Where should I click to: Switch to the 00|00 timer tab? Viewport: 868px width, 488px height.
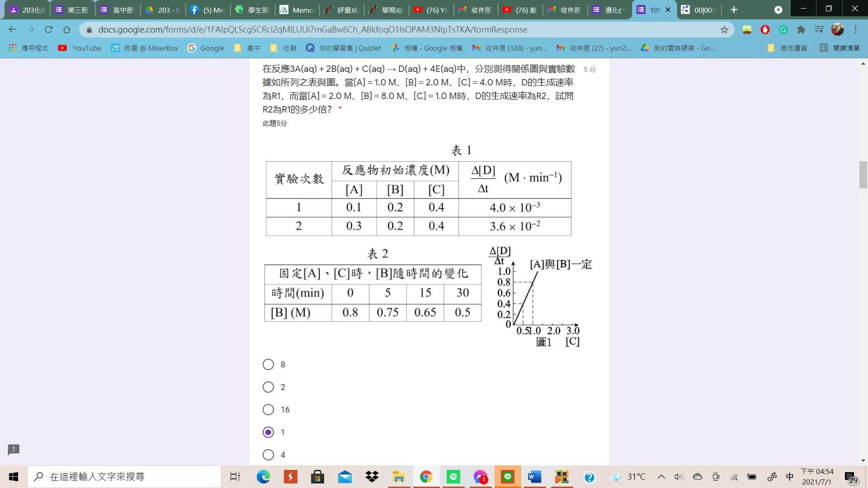click(698, 10)
